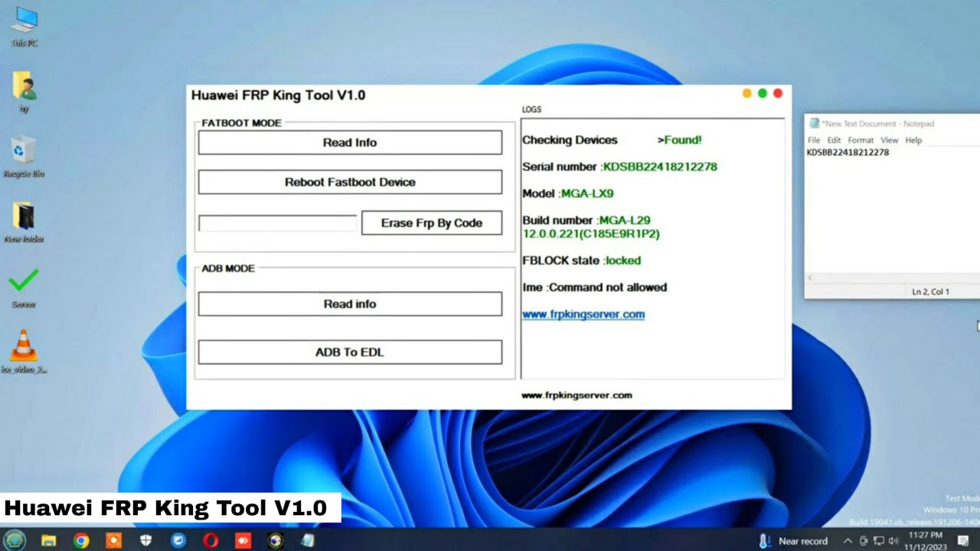Click the Notepad title bar icon

point(814,123)
